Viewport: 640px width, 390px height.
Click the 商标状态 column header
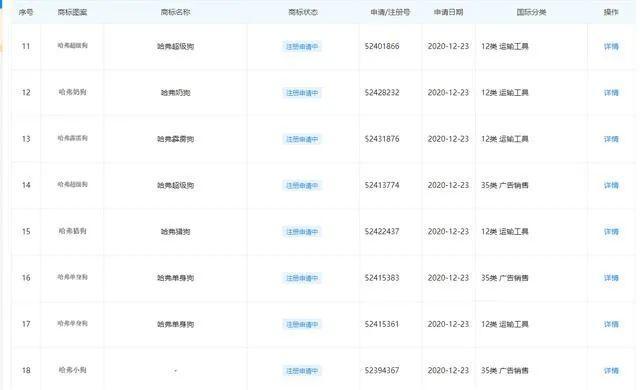303,12
